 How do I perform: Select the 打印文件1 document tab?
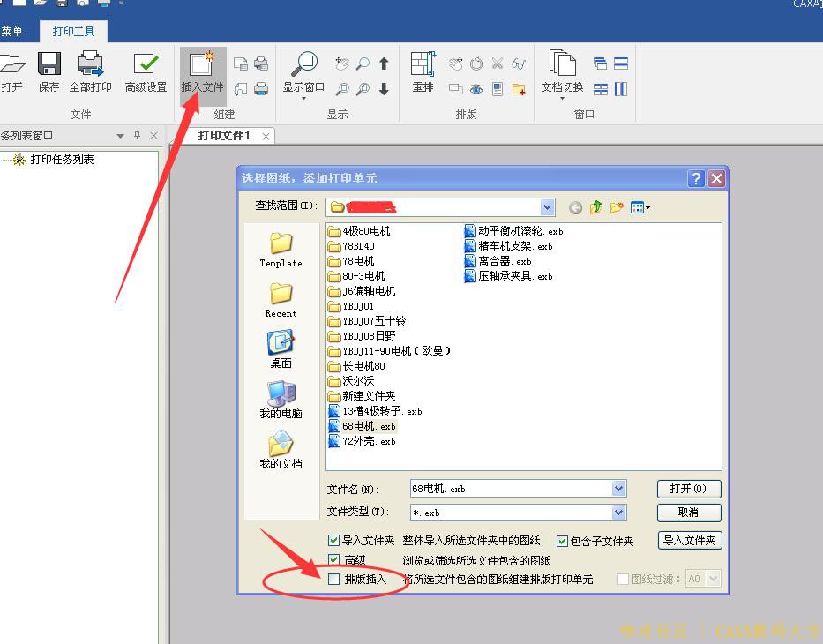[224, 136]
